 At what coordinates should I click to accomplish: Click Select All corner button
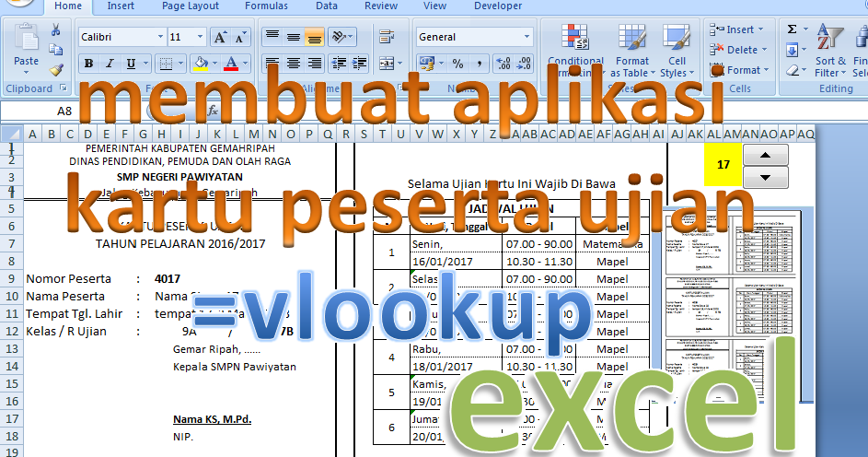tap(11, 134)
